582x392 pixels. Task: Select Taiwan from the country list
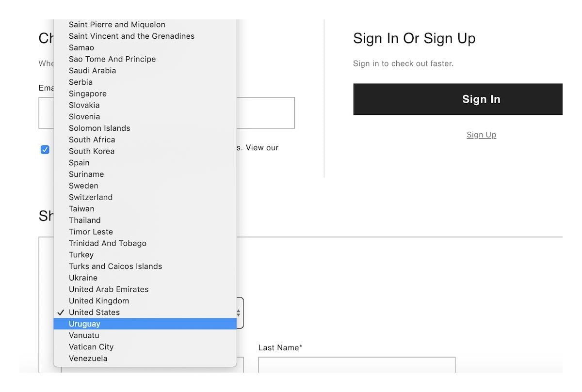click(x=81, y=208)
